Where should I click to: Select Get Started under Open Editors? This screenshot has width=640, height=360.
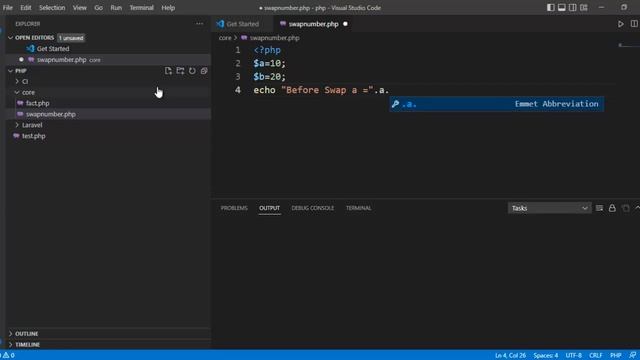(x=53, y=49)
